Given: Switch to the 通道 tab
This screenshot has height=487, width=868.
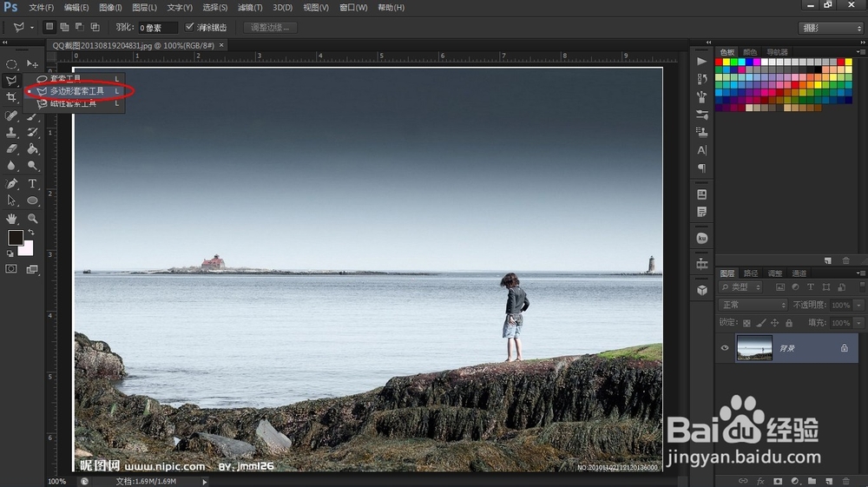Looking at the screenshot, I should pyautogui.click(x=799, y=273).
